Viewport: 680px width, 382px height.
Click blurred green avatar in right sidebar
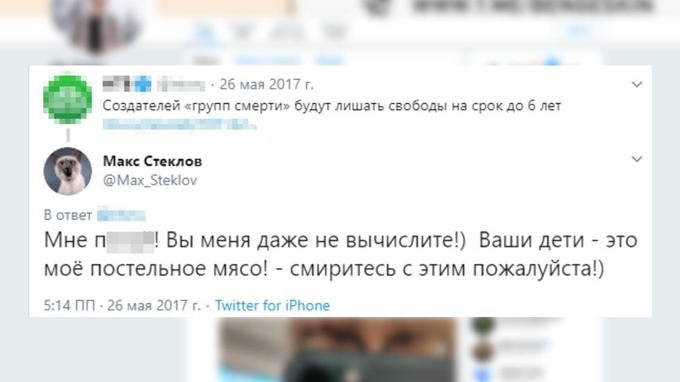point(483,325)
